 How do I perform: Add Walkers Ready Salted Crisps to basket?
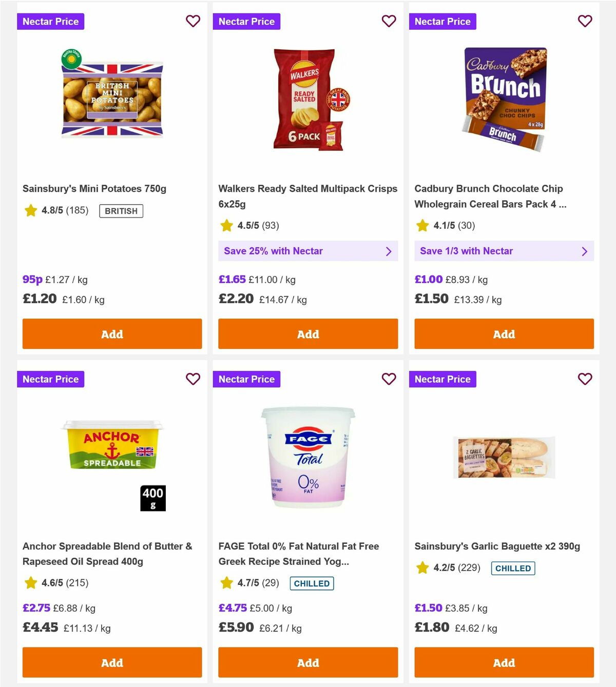[x=307, y=334]
